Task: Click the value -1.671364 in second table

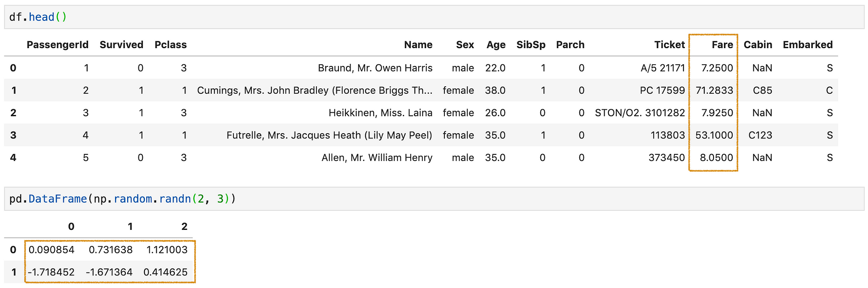Action: click(109, 272)
